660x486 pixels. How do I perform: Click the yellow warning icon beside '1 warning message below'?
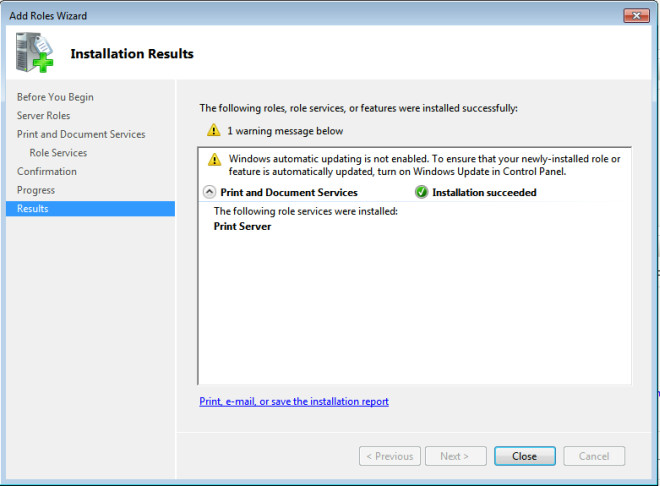click(x=214, y=130)
